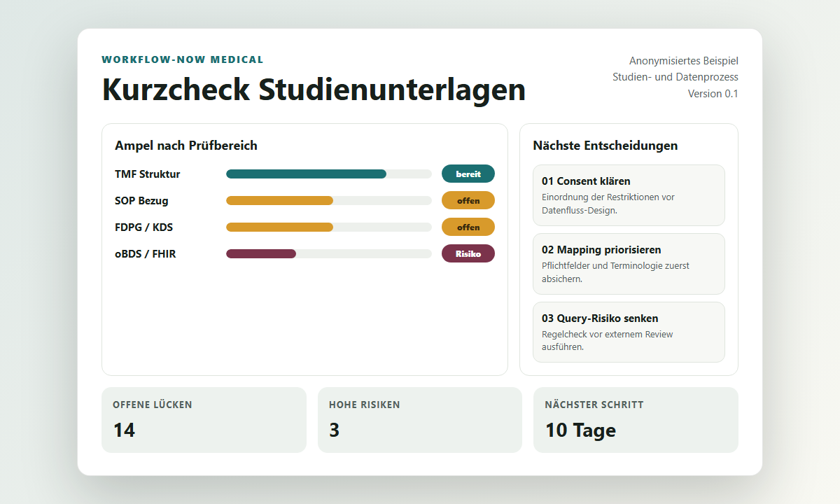Open the '01 Consent klären' card
Viewport: 840px width, 504px height.
(629, 195)
